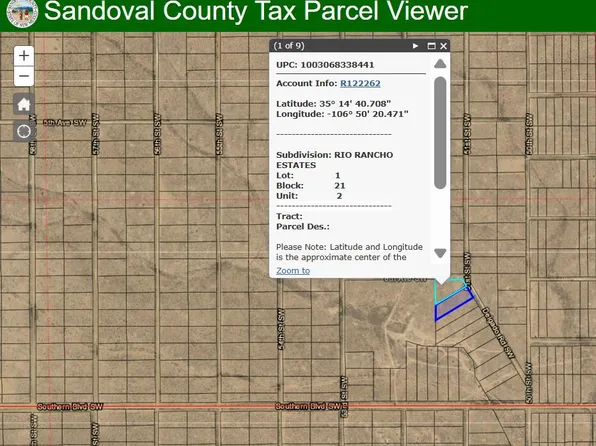Click UPC: 1003068338441 text
The image size is (596, 446).
pyautogui.click(x=325, y=65)
